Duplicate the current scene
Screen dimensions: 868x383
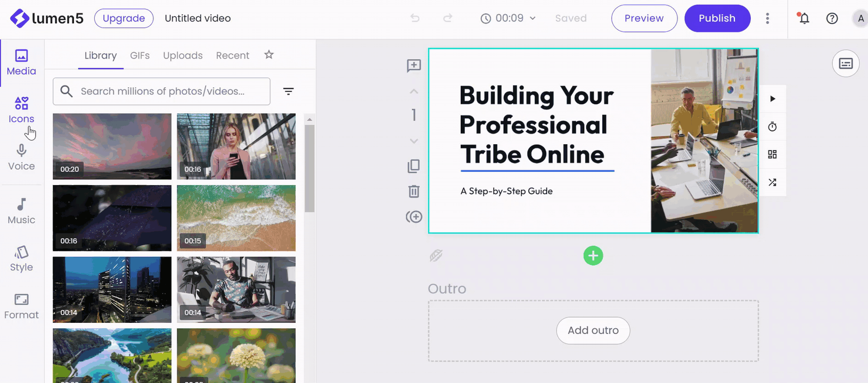coord(414,166)
